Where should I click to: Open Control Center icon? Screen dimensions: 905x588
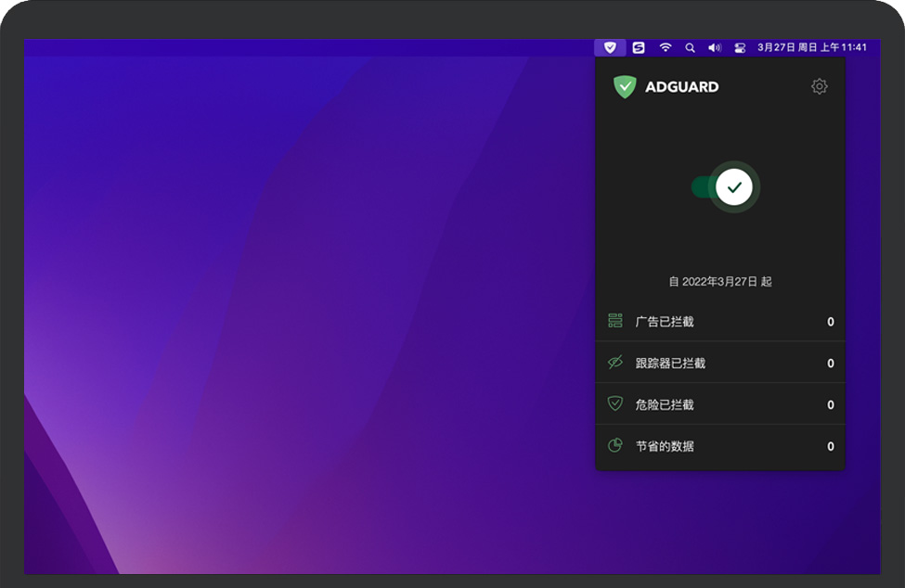[x=740, y=48]
